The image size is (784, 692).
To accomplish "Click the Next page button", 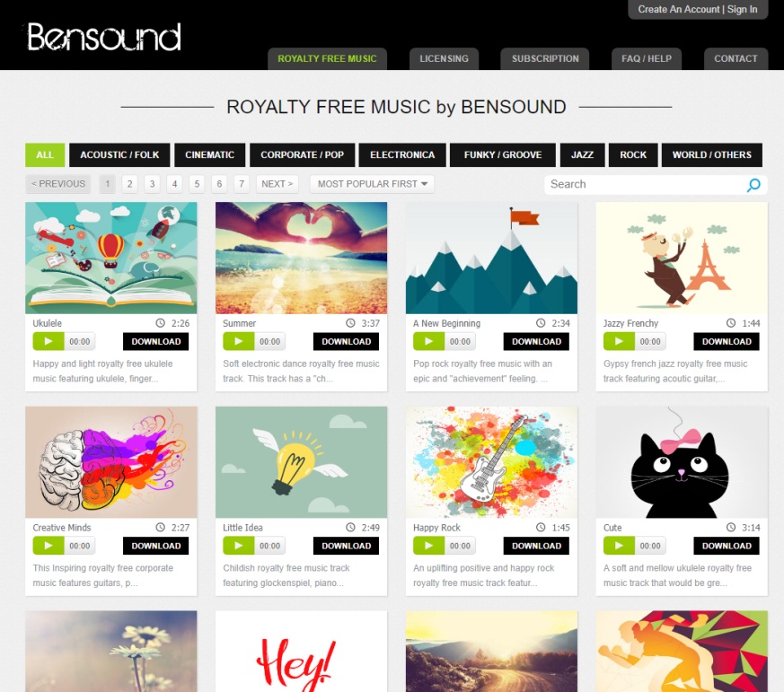I will pyautogui.click(x=277, y=184).
